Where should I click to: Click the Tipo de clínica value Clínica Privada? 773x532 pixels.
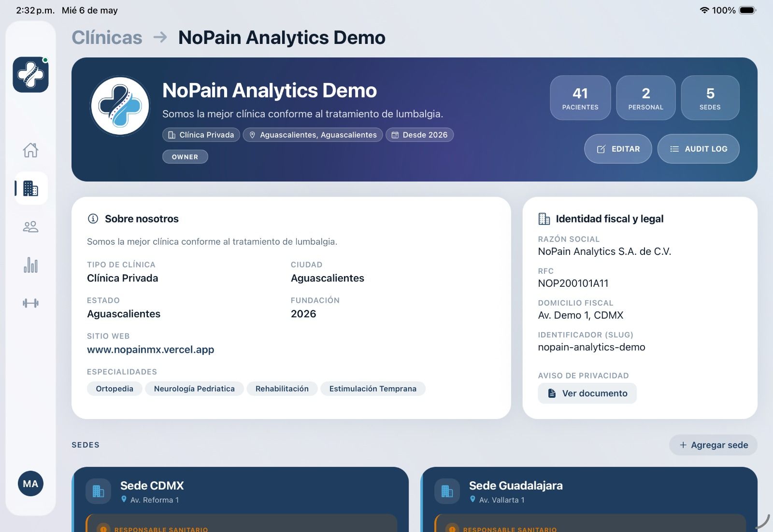pos(123,278)
